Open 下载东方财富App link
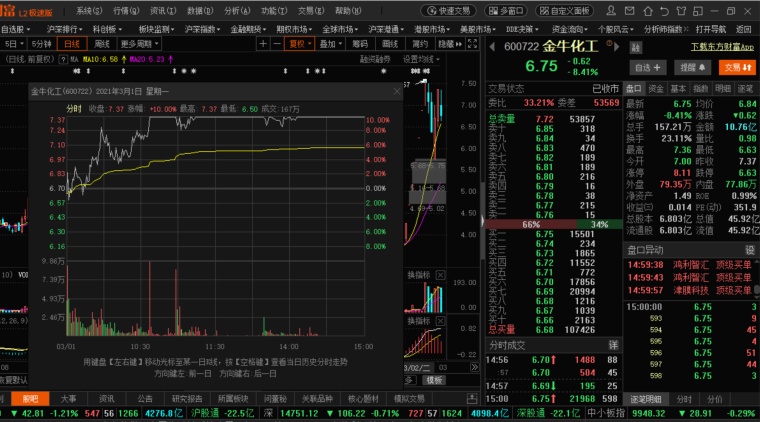 click(x=723, y=46)
